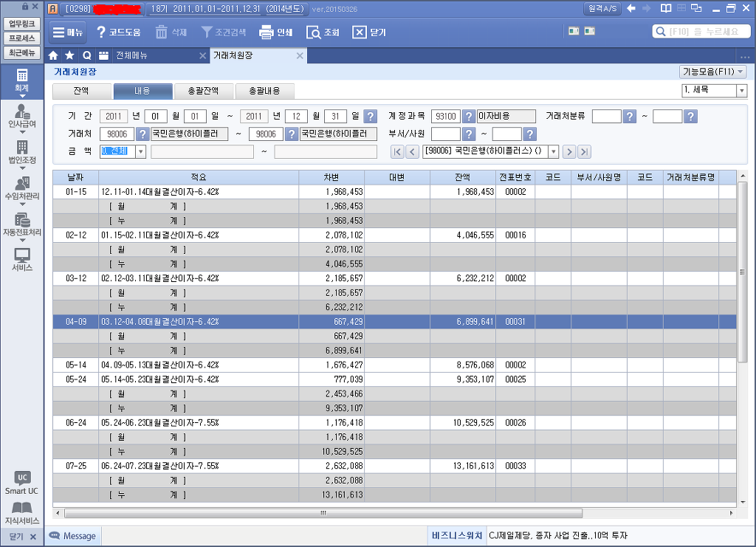
Task: Go to home tab icon
Action: pos(53,55)
